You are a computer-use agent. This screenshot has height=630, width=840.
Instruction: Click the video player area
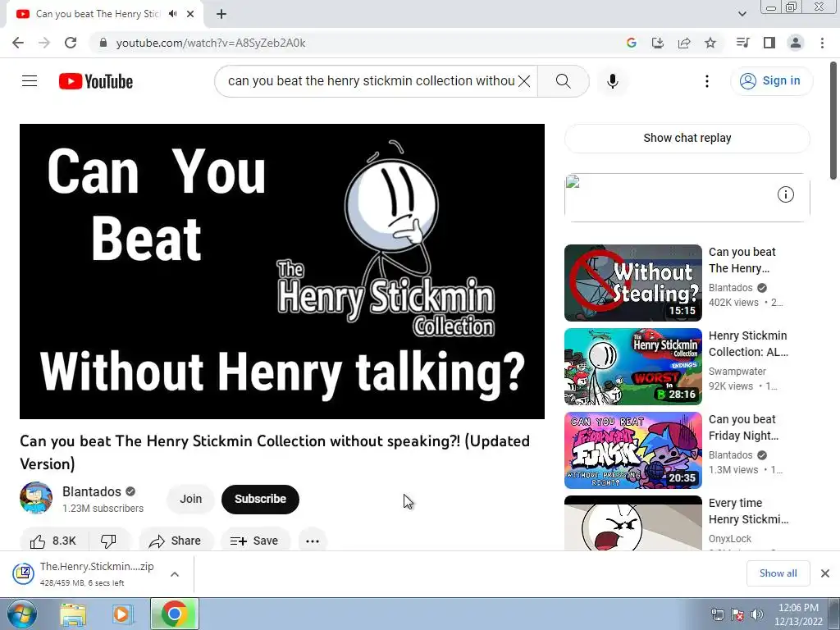tap(282, 271)
